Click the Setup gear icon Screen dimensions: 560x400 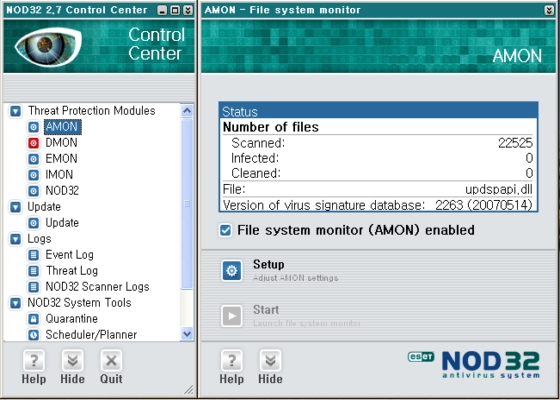[x=232, y=271]
